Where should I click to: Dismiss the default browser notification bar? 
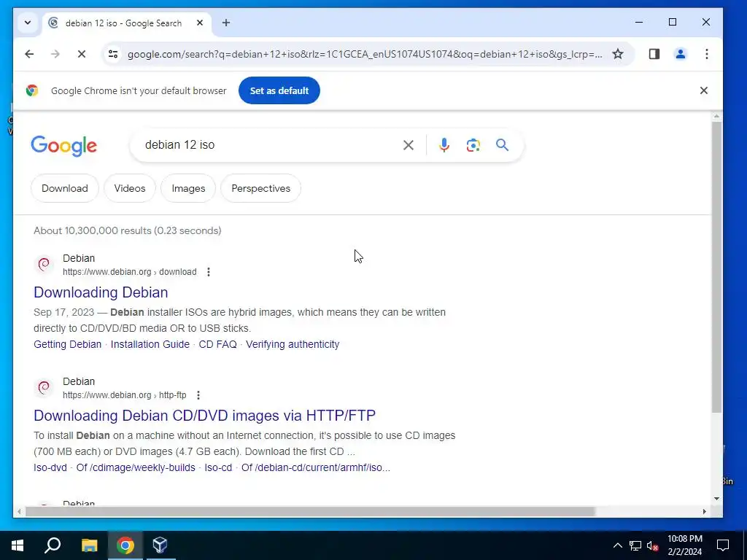[704, 90]
